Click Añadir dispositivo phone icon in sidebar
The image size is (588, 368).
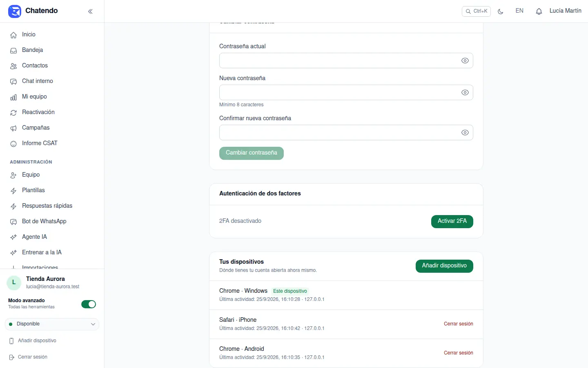click(x=11, y=341)
